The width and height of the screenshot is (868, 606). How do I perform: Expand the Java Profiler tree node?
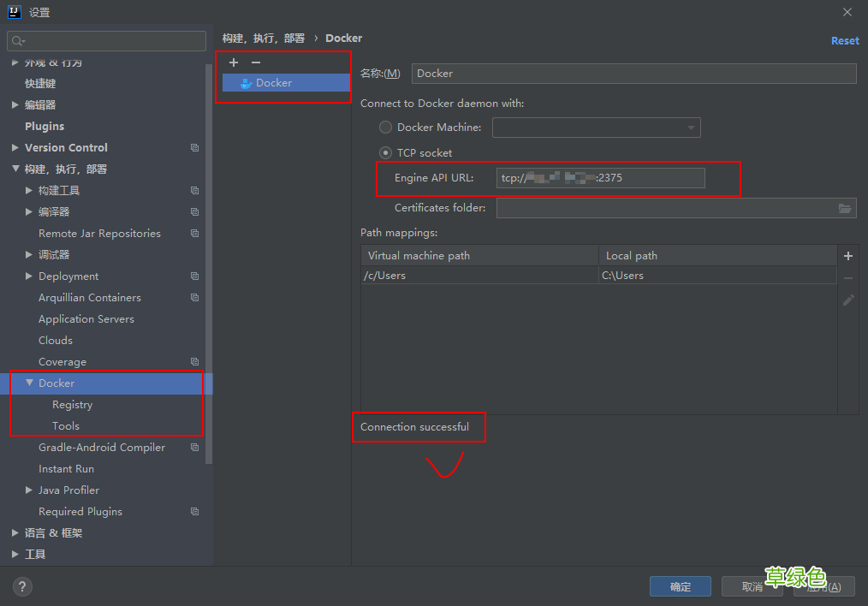pos(30,490)
